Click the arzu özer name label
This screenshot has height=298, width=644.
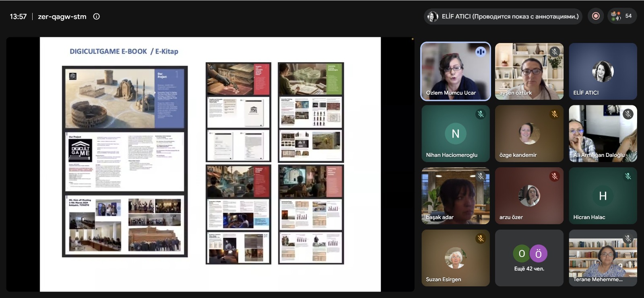tap(511, 217)
